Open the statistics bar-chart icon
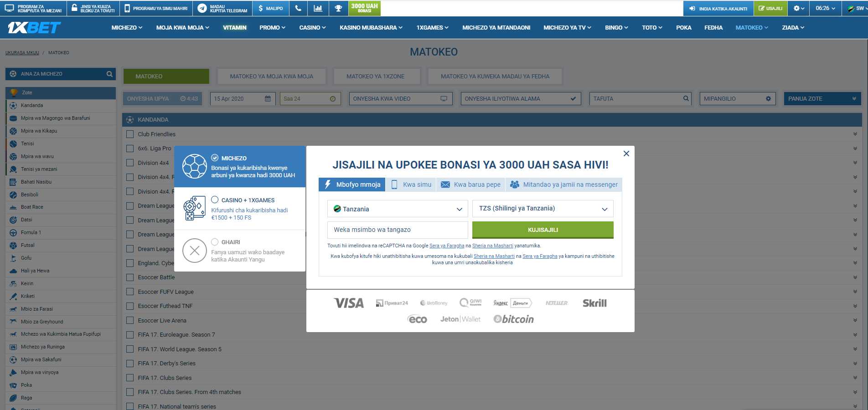 318,8
